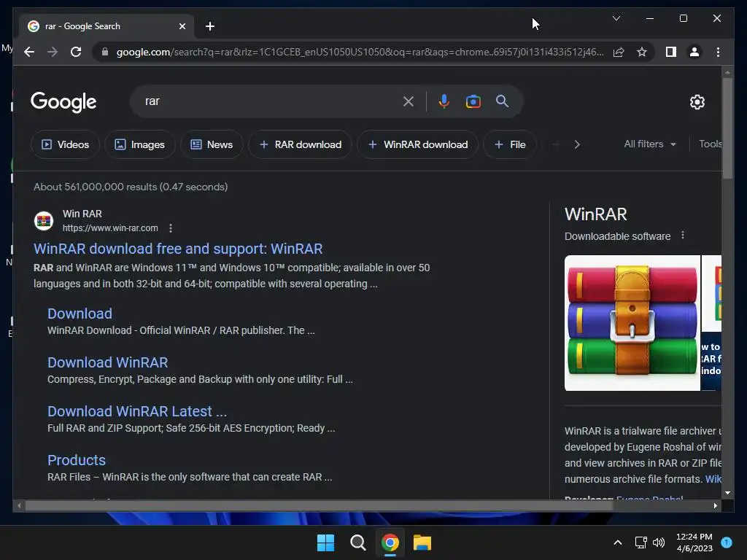This screenshot has width=747, height=560.
Task: Open a new browser tab
Action: coord(210,26)
